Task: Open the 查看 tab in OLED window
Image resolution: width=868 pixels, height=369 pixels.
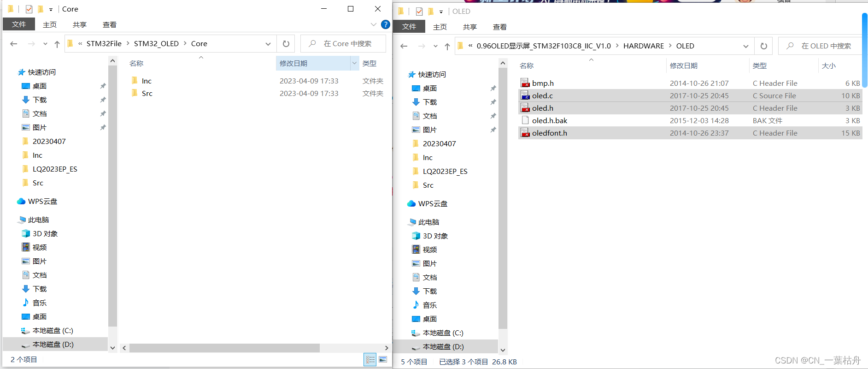Action: 500,27
